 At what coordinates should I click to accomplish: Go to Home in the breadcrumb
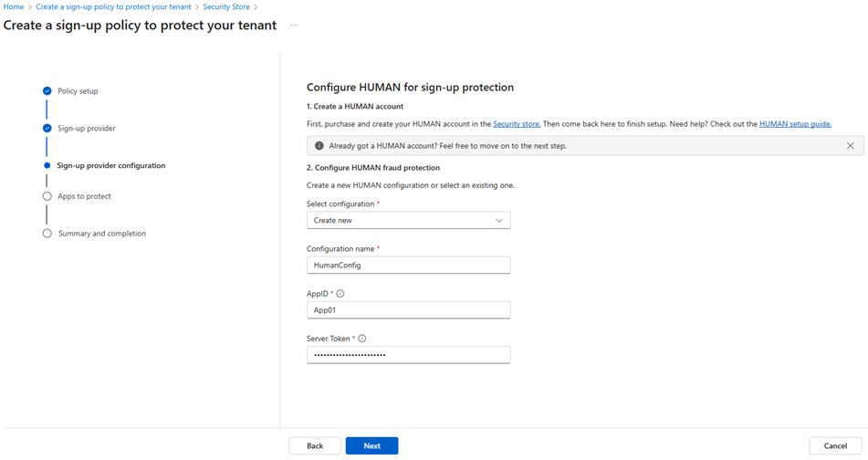(x=13, y=7)
